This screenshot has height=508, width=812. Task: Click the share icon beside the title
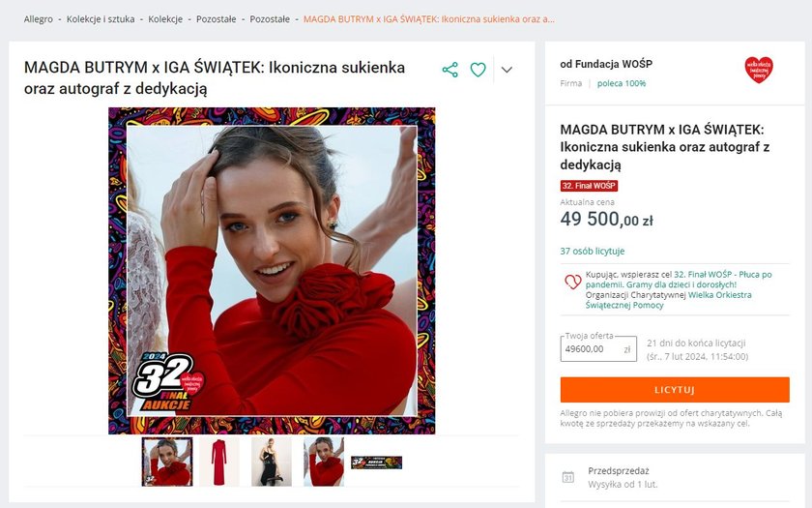point(450,70)
